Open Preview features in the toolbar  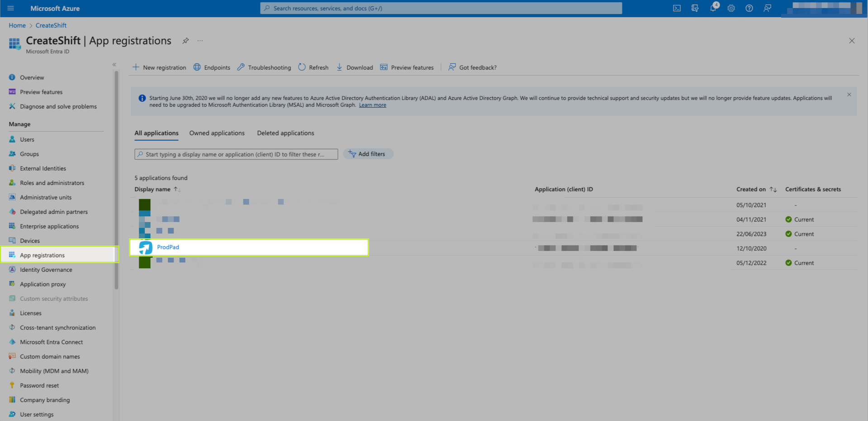click(x=407, y=67)
